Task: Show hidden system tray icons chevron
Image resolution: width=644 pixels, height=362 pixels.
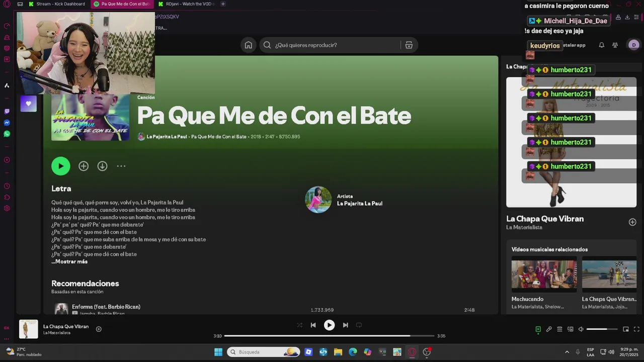Action: click(567, 352)
